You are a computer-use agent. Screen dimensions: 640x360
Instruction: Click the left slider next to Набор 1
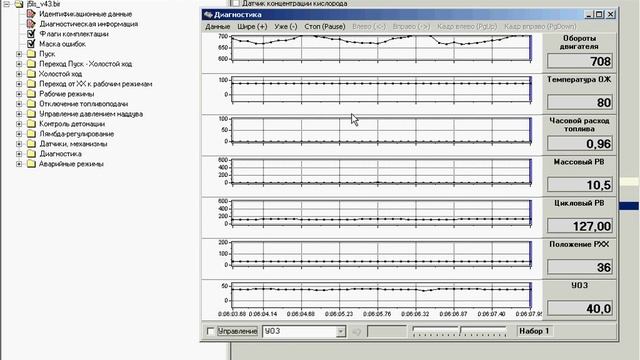point(436,331)
